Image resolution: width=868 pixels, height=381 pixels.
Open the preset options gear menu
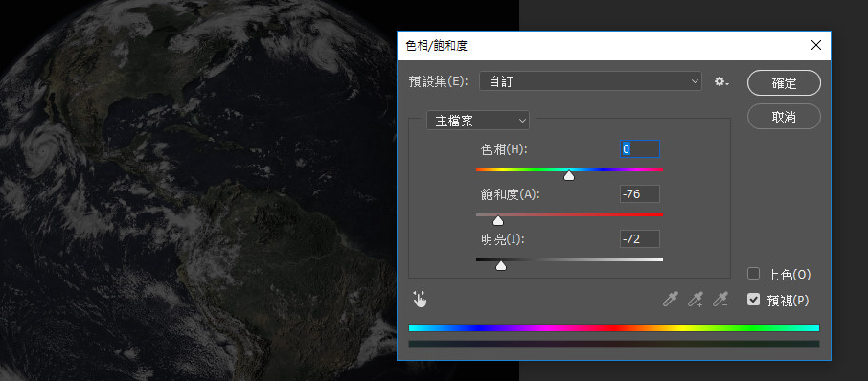click(x=721, y=81)
